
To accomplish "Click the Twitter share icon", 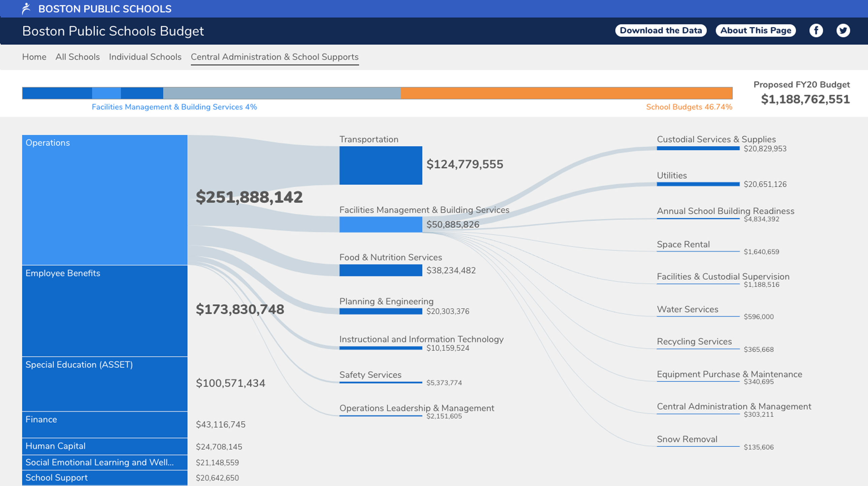I will (x=843, y=31).
